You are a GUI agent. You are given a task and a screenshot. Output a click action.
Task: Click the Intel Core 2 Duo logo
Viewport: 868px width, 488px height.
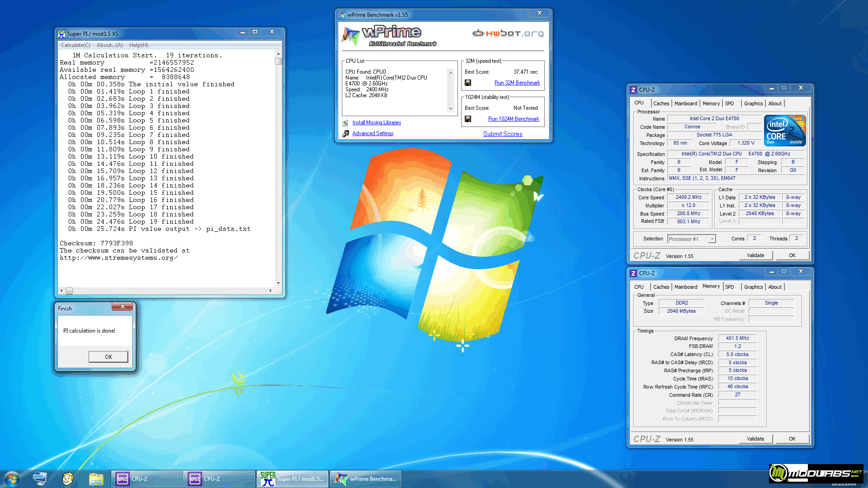(x=785, y=131)
